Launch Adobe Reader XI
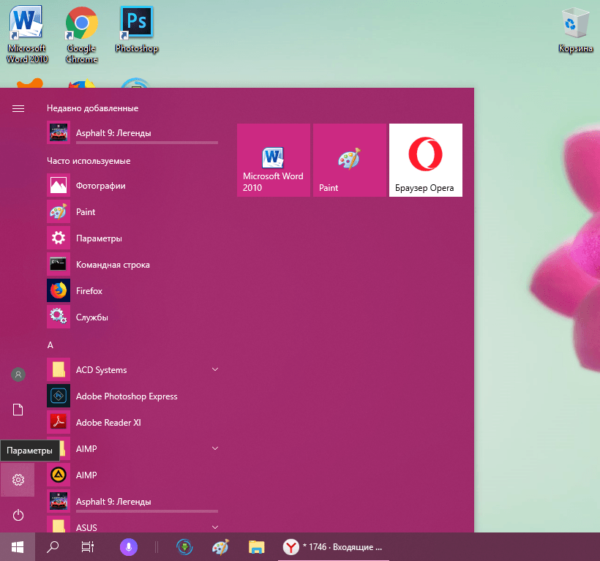 tap(132, 422)
